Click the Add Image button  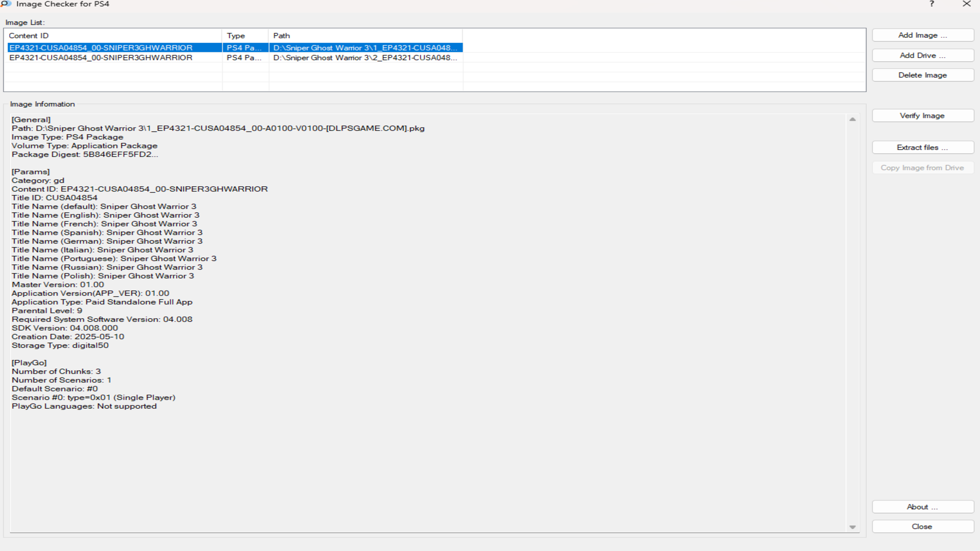click(x=922, y=35)
